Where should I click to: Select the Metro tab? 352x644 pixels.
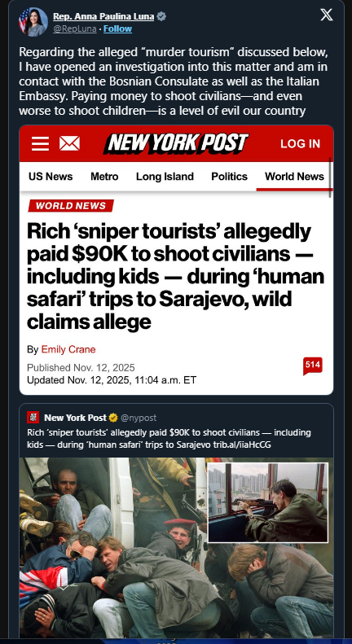(104, 177)
